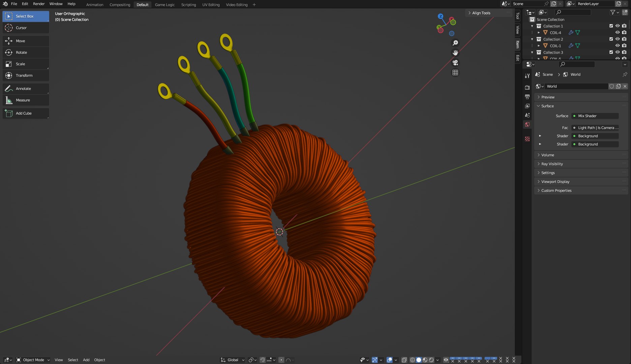The height and width of the screenshot is (364, 631).
Task: Open the Texture properties checker icon
Action: [x=527, y=139]
